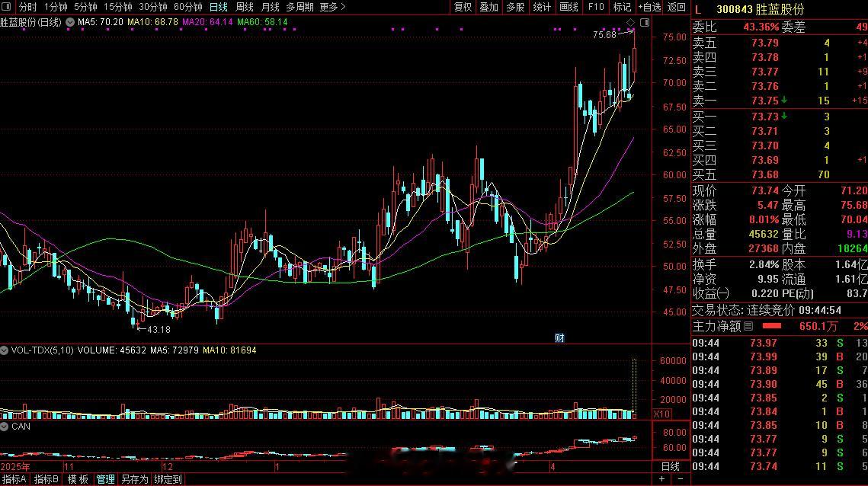The image size is (868, 486).
Task: Click the 现价 73.74 value
Action: pyautogui.click(x=764, y=190)
